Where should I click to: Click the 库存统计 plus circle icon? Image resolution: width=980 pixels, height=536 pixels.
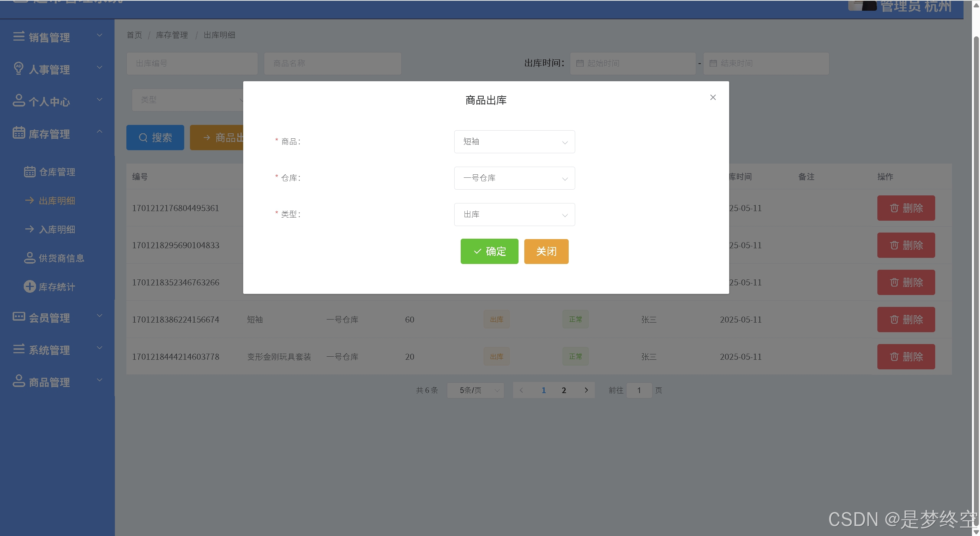pyautogui.click(x=29, y=287)
